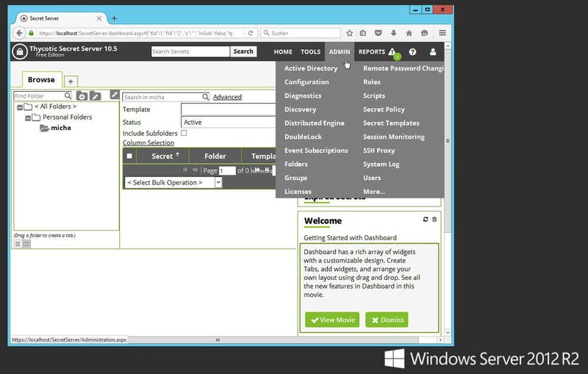
Task: Dismiss the Welcome message
Action: coord(387,320)
